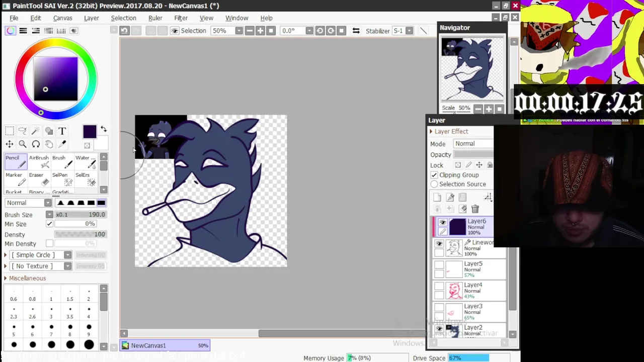Choose the rectangular selection tool
The image size is (644, 362).
(10, 131)
